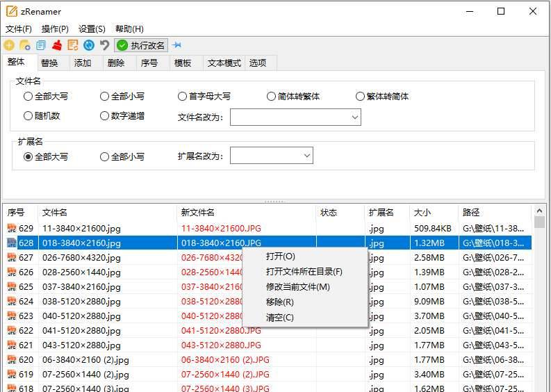Click the file list vertical scrollbar thumb
This screenshot has width=551, height=392.
(540, 222)
